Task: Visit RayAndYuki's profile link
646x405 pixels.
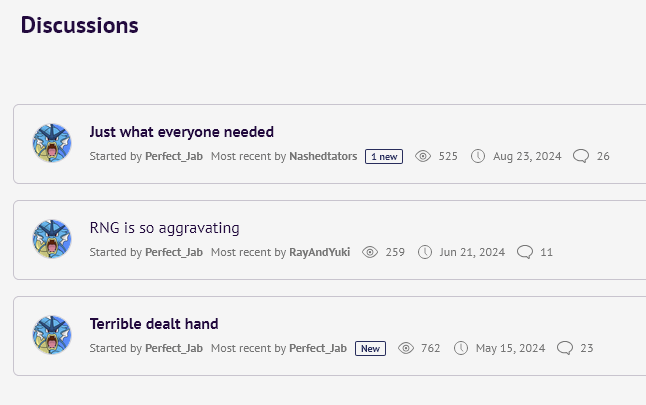Action: point(320,252)
